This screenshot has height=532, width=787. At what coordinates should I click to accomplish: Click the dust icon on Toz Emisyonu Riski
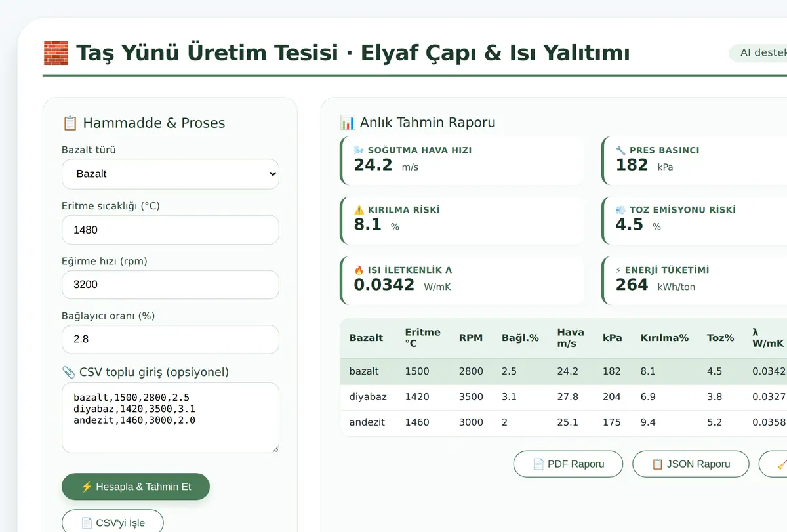(620, 210)
